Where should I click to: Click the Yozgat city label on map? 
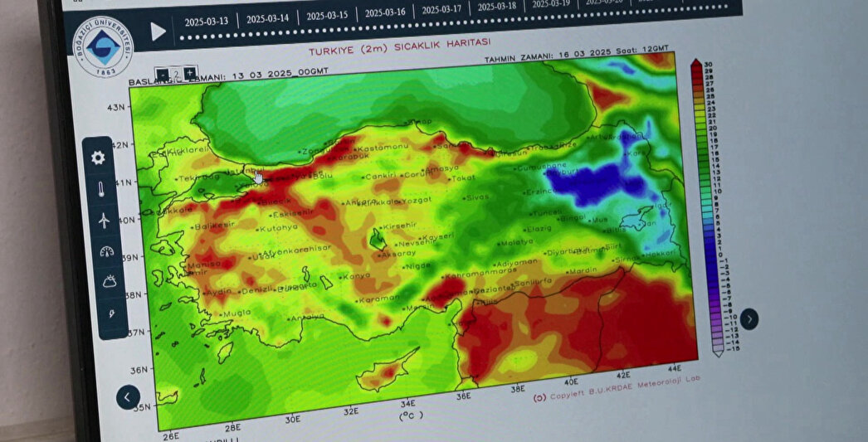click(415, 200)
